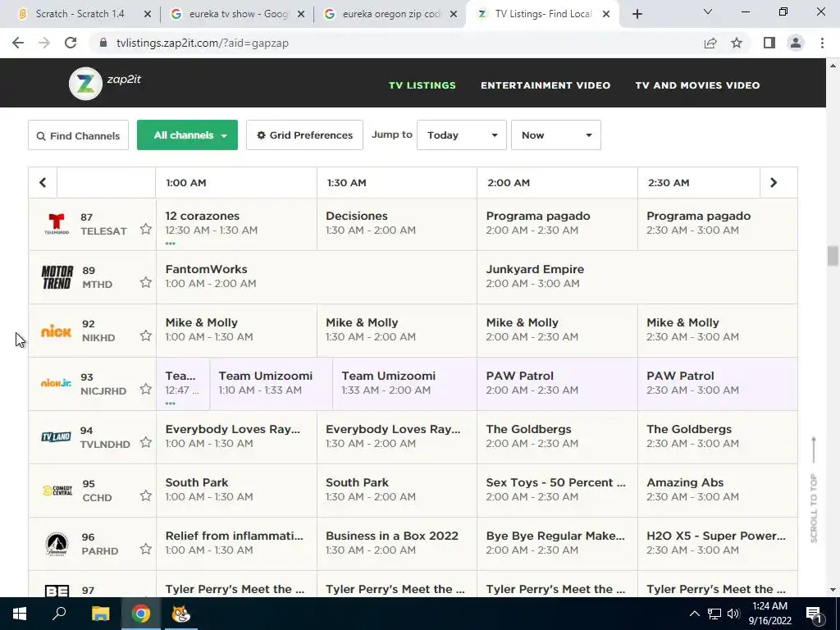Open the FantomWorks listing

point(317,277)
